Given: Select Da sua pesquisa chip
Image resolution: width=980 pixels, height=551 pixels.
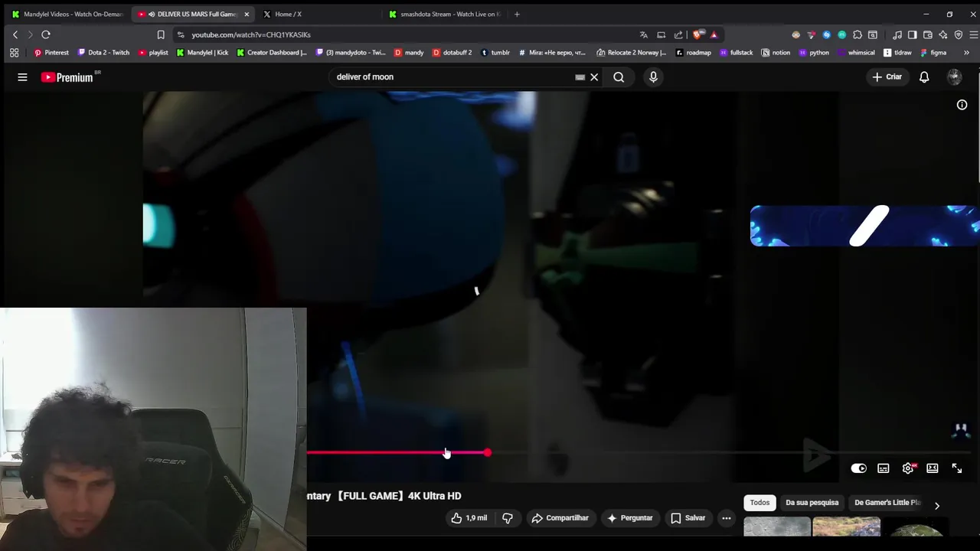Looking at the screenshot, I should tap(812, 503).
